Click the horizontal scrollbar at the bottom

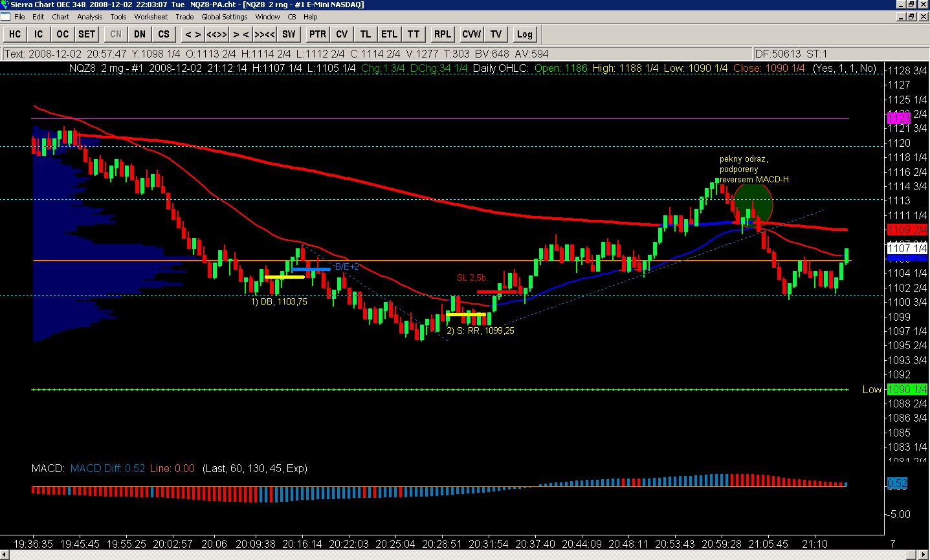(x=453, y=555)
